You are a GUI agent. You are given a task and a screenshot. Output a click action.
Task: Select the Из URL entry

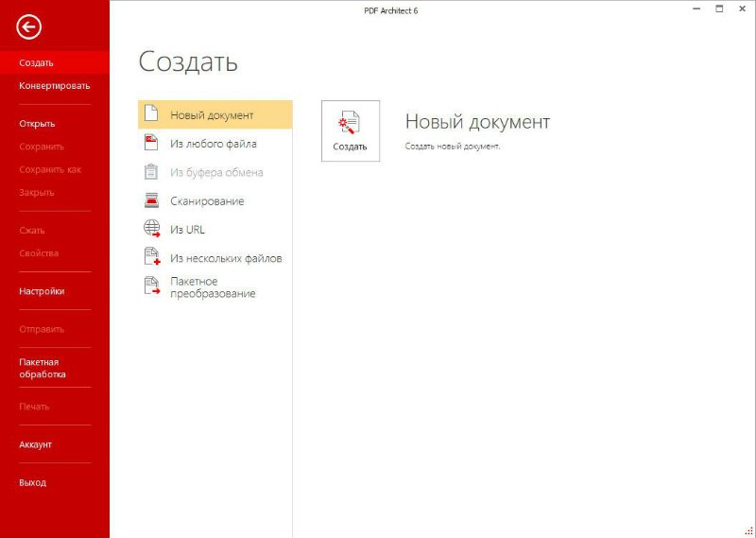click(215, 229)
